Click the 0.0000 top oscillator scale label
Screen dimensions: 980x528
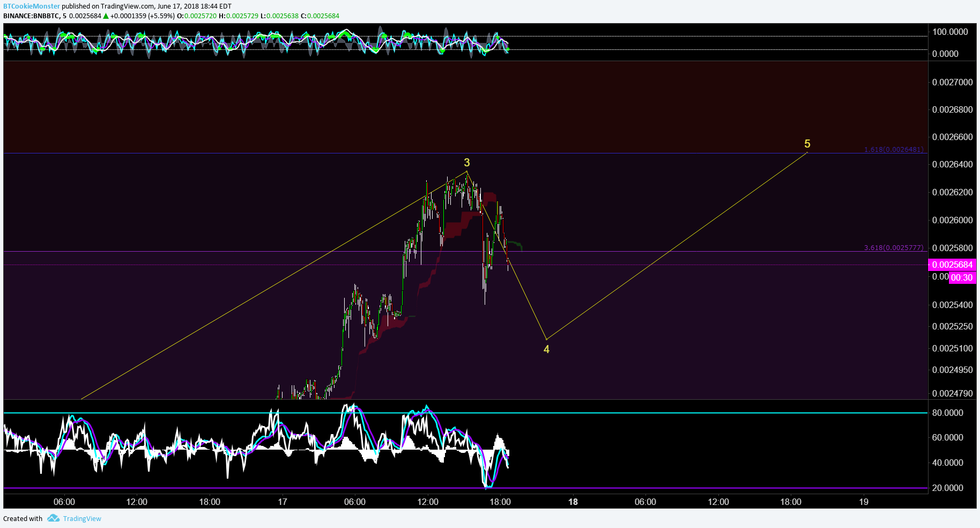945,54
